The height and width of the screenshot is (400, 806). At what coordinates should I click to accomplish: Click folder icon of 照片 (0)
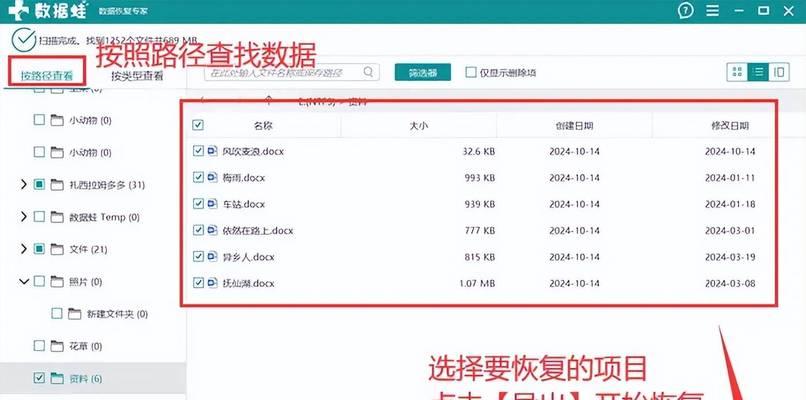point(57,281)
